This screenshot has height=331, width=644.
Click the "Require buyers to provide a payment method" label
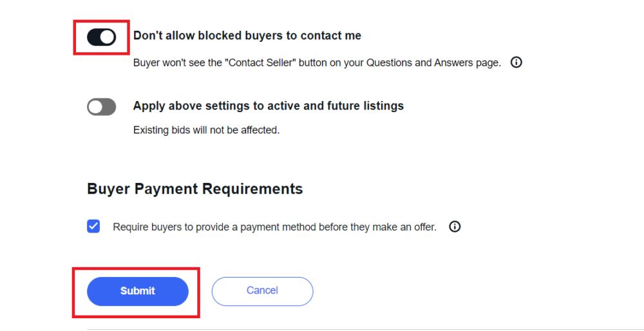click(x=274, y=227)
